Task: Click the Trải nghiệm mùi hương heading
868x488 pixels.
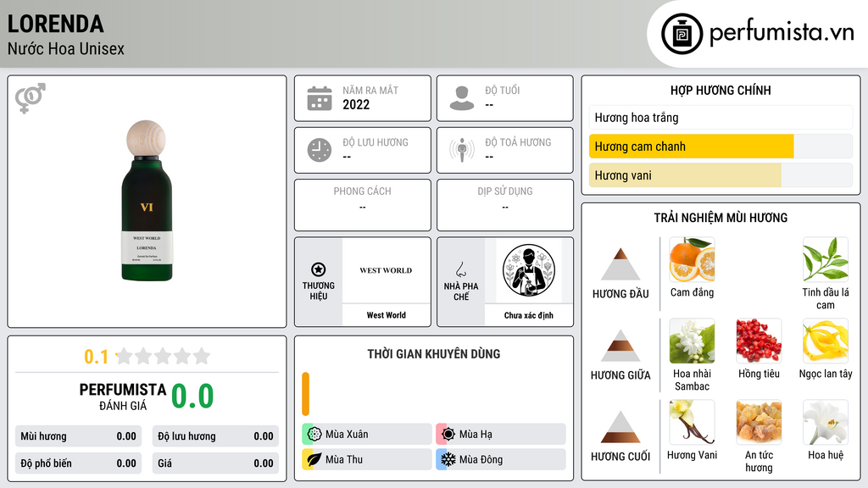Action: 721,218
